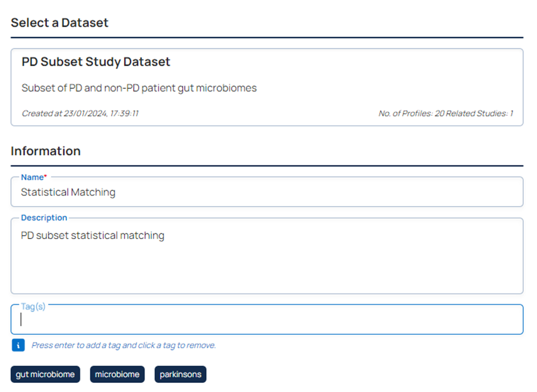Remove the 'microbiome' tag chip
This screenshot has height=392, width=537.
tap(117, 375)
